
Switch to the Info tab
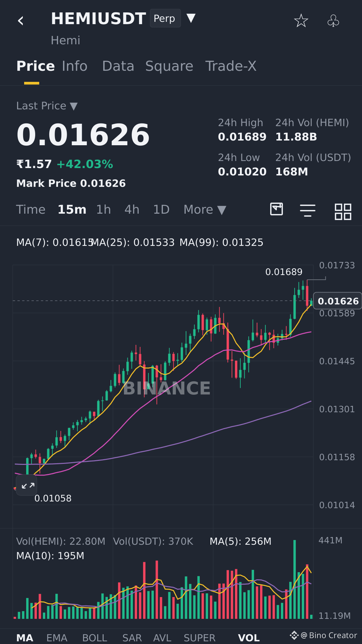pyautogui.click(x=74, y=66)
